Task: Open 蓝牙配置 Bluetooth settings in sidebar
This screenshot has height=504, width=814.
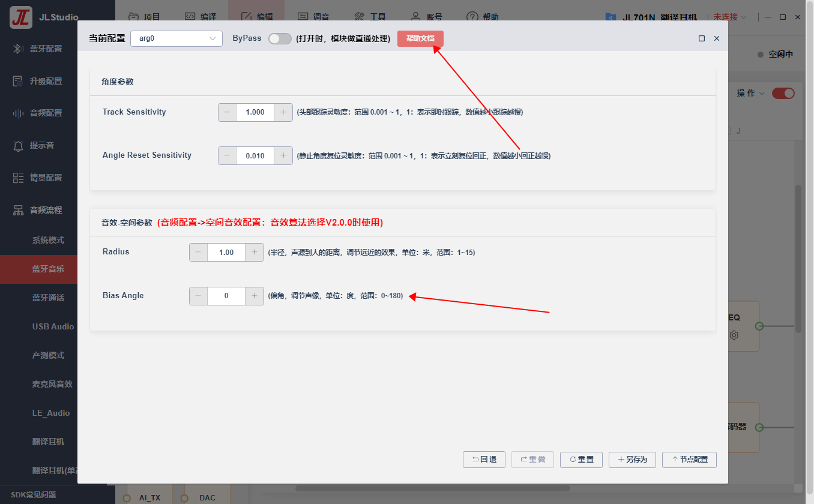Action: (x=38, y=49)
